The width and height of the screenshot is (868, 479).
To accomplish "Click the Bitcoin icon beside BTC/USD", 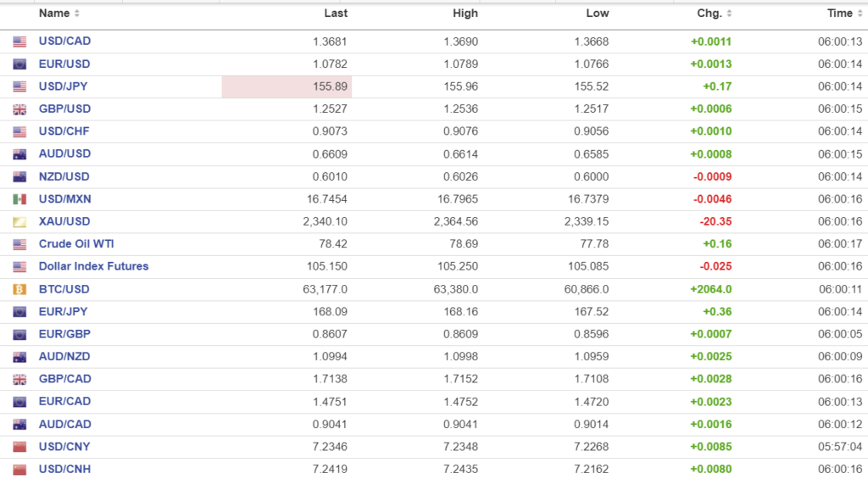I will [x=19, y=289].
